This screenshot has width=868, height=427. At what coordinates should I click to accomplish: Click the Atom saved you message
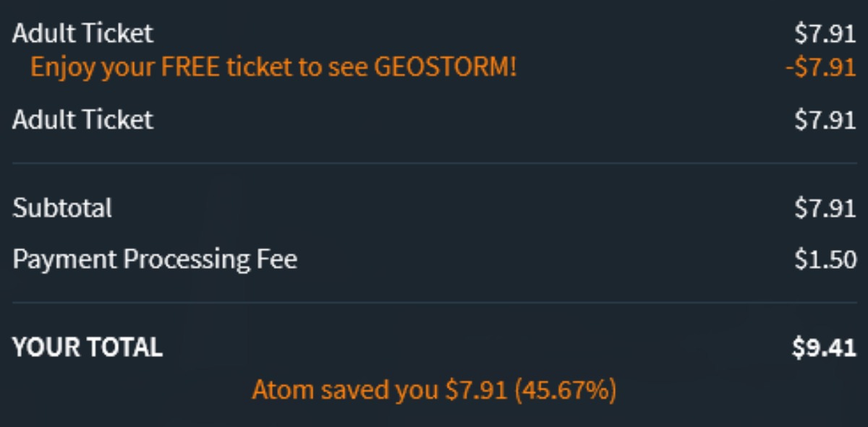pyautogui.click(x=434, y=391)
